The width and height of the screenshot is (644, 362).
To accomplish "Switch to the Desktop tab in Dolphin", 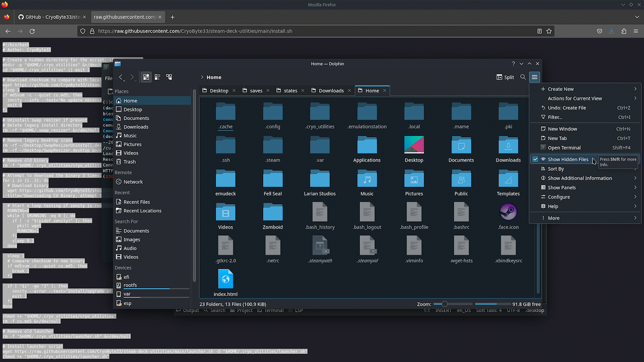I will pyautogui.click(x=219, y=90).
